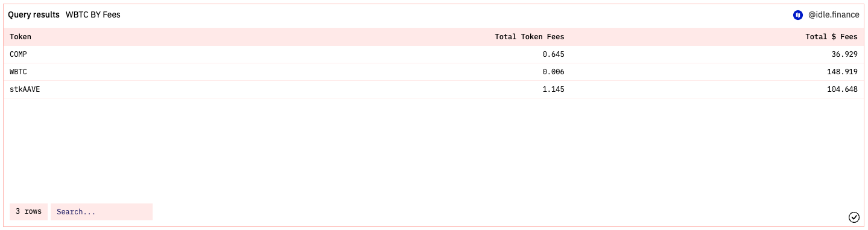
Task: Click the 0.645 token fees value
Action: tap(553, 54)
